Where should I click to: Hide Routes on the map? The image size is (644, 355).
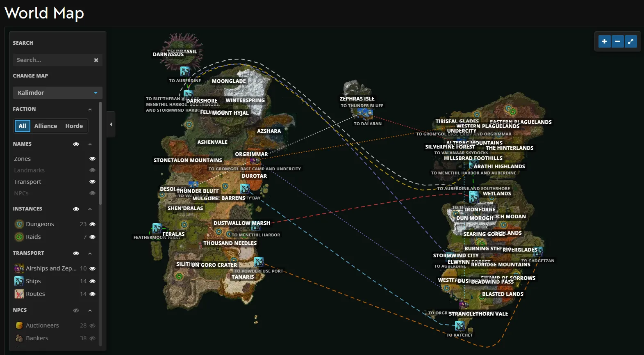pos(92,294)
